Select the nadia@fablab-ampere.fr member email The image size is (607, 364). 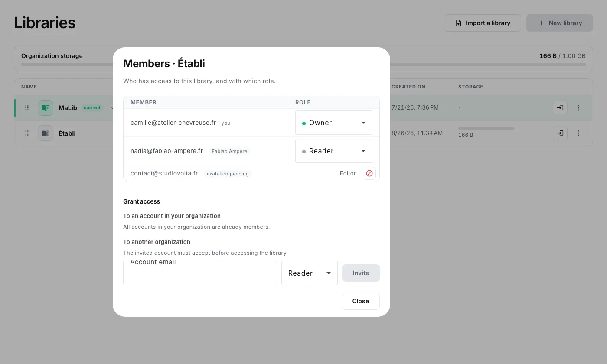[x=166, y=151]
